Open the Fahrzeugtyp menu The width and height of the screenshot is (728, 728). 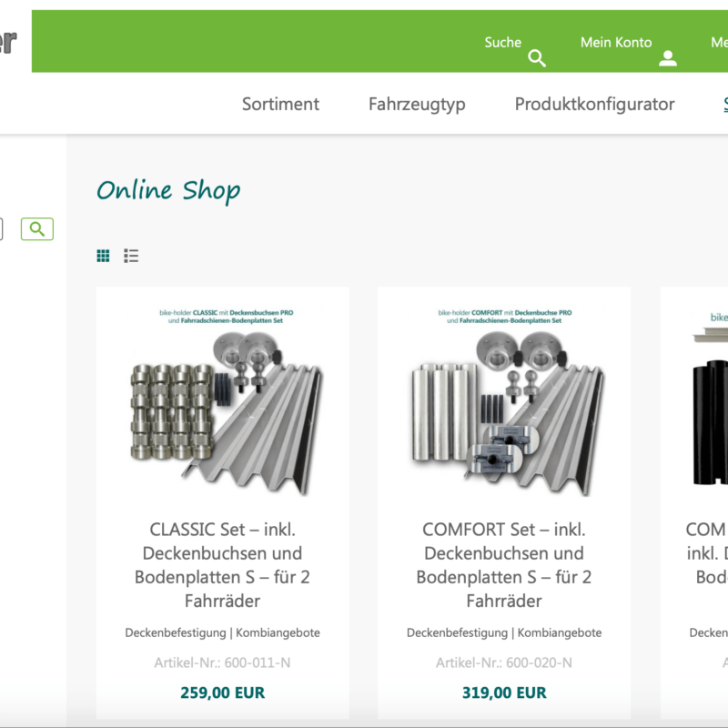417,104
